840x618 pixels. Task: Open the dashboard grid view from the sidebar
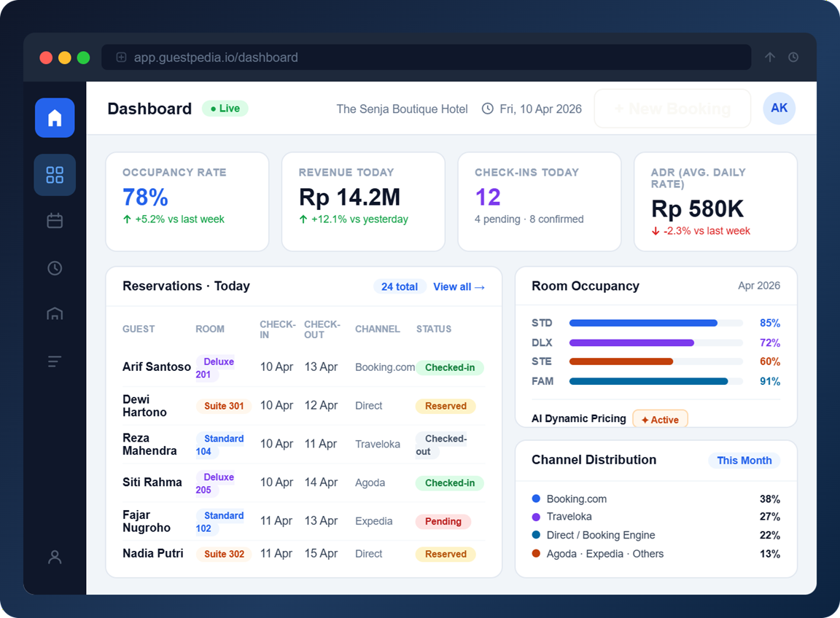click(55, 175)
